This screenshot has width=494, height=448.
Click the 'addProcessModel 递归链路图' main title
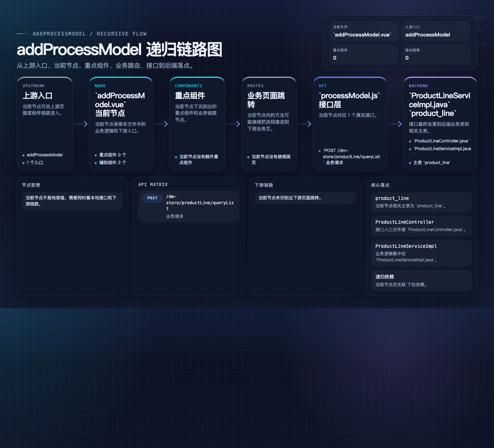tap(119, 50)
